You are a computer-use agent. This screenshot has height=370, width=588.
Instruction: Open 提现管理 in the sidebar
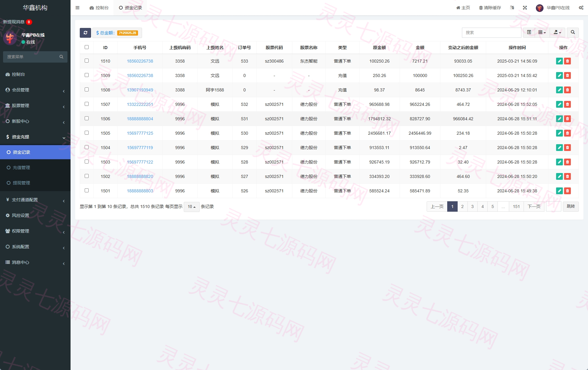click(x=35, y=183)
